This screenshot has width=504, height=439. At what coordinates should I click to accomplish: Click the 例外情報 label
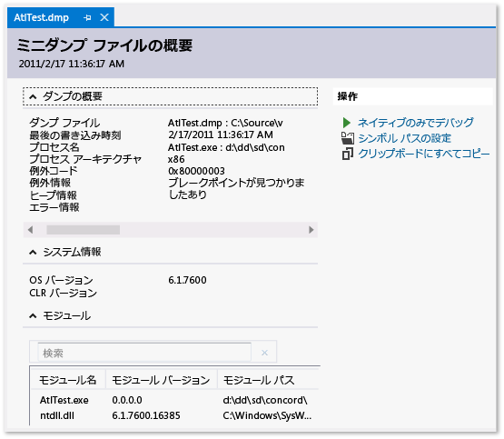[x=50, y=183]
